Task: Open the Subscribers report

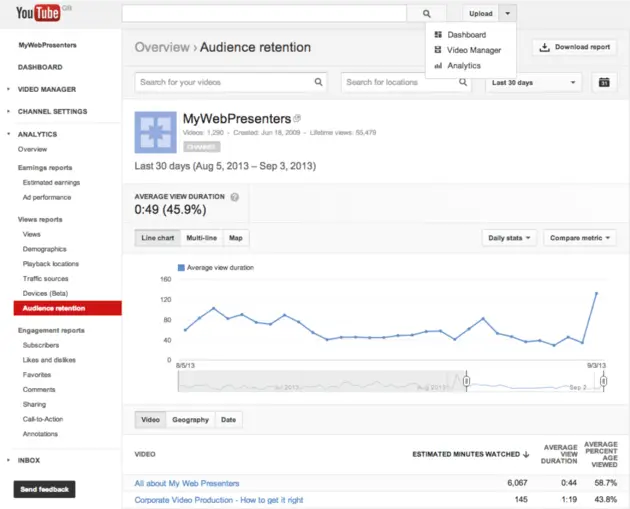Action: click(41, 345)
